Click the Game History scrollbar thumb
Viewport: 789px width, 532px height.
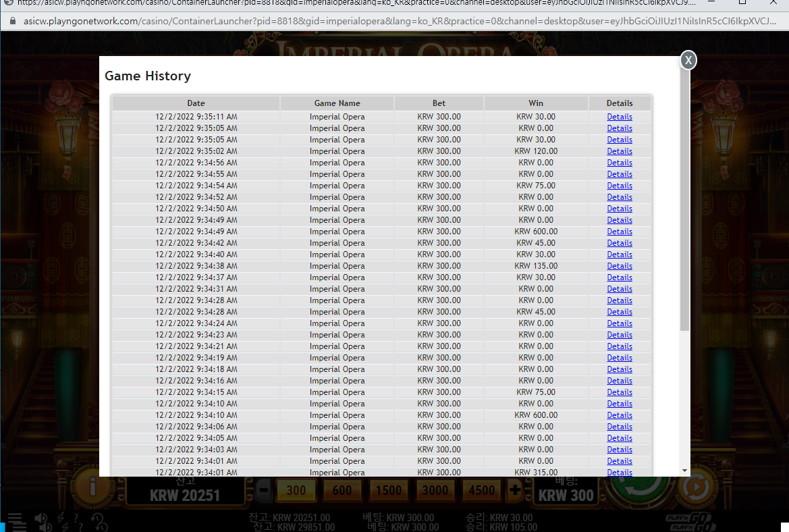pyautogui.click(x=685, y=198)
